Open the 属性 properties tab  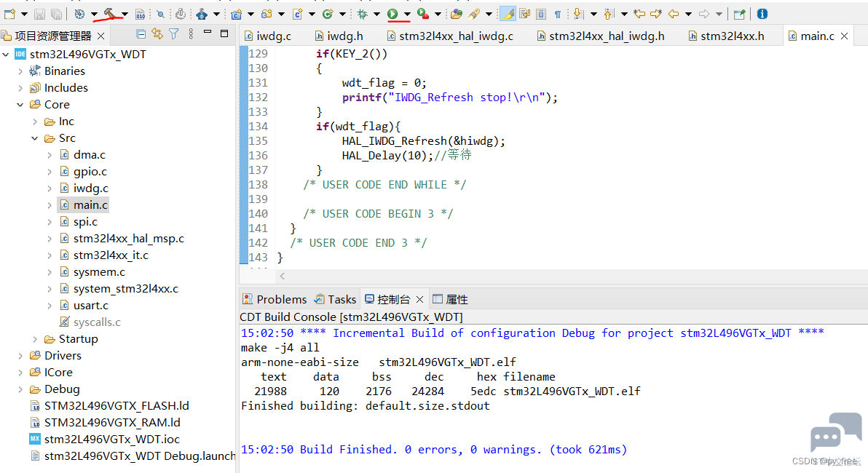pos(450,299)
